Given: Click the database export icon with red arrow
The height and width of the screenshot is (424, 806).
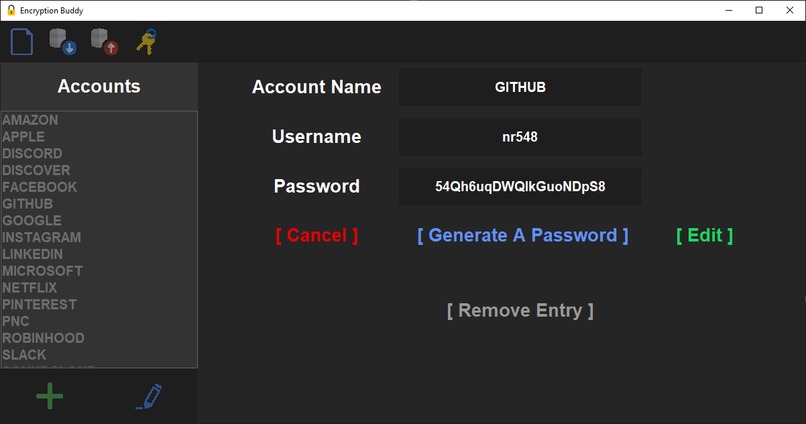Looking at the screenshot, I should [x=104, y=42].
